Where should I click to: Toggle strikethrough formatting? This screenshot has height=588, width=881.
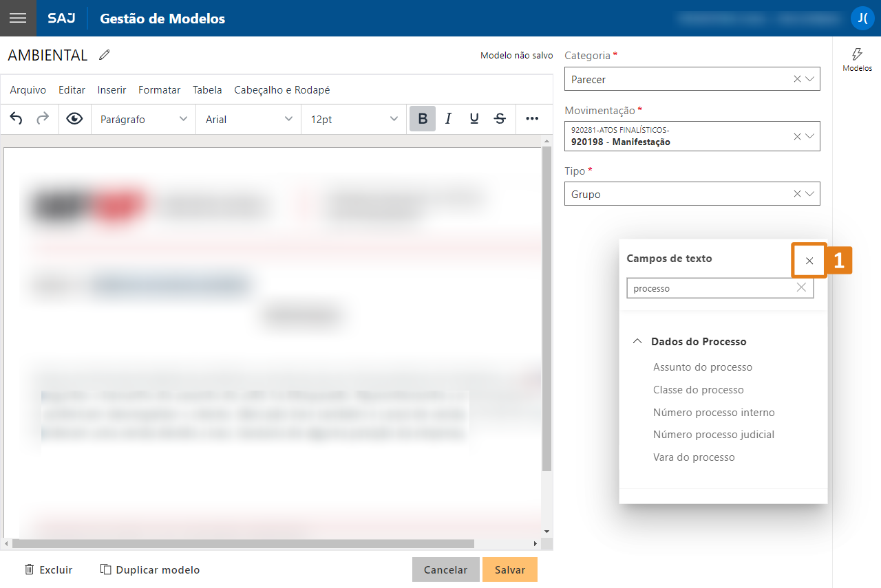point(500,119)
